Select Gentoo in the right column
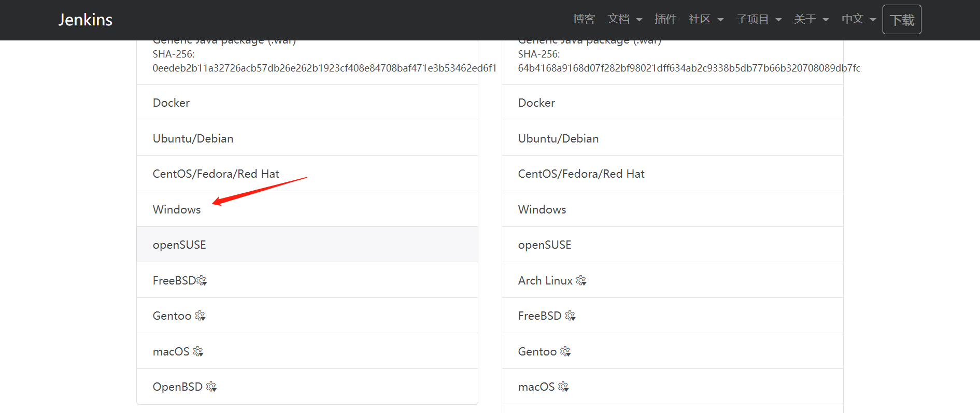 [x=673, y=351]
